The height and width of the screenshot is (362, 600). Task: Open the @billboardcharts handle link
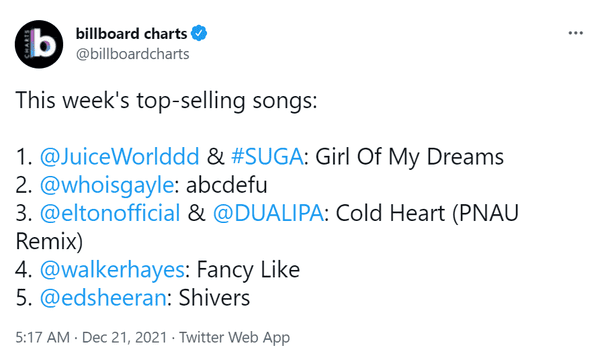coord(132,54)
